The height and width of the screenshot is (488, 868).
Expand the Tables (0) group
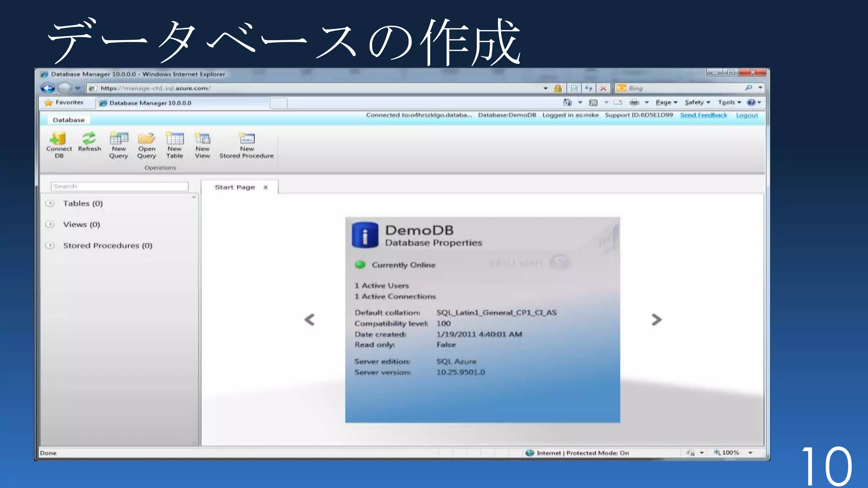(50, 203)
